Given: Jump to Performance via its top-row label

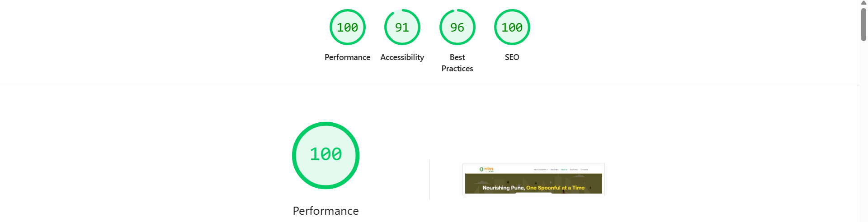Looking at the screenshot, I should click(347, 57).
